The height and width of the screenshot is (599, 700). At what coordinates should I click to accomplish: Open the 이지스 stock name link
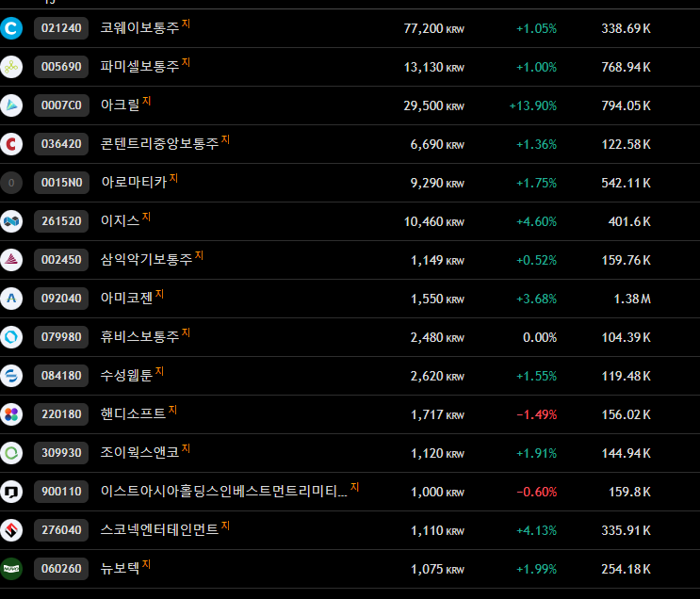pyautogui.click(x=120, y=221)
